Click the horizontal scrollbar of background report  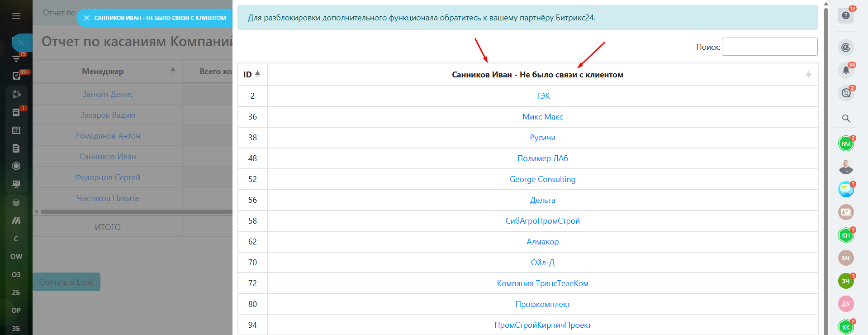click(136, 211)
